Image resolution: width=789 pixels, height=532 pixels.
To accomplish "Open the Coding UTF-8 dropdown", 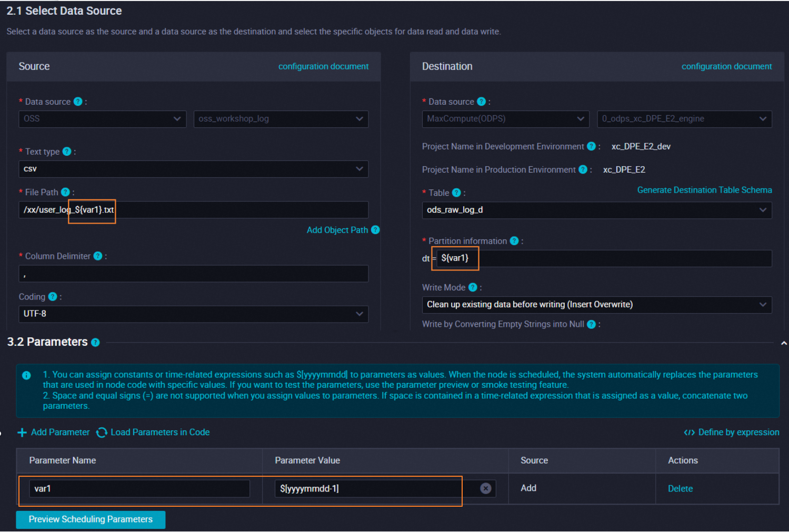I will tap(194, 314).
